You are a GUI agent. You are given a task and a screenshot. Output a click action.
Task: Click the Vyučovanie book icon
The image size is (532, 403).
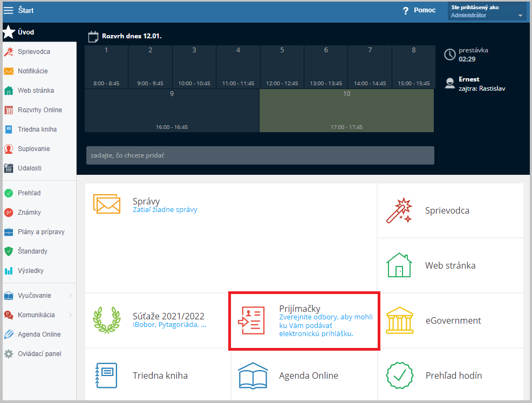click(9, 296)
